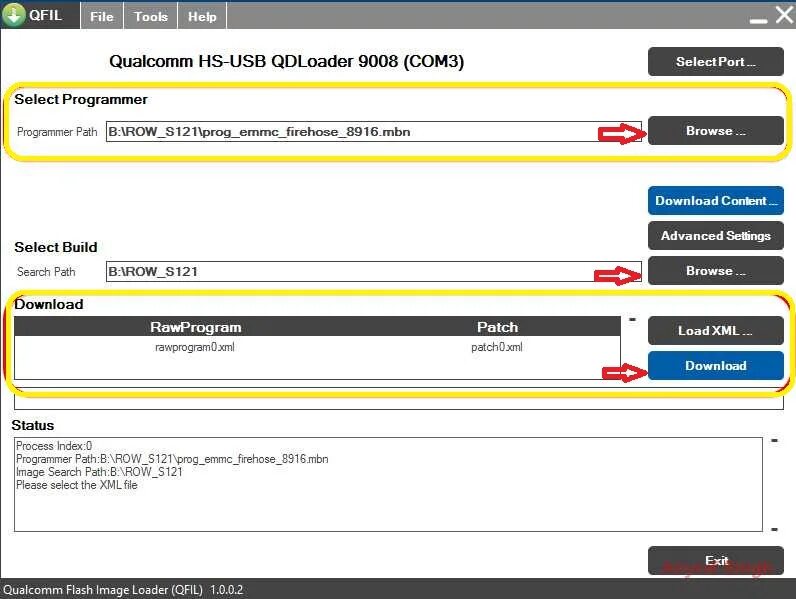796x599 pixels.
Task: Click the 'Please select the XML file' status line
Action: point(77,485)
